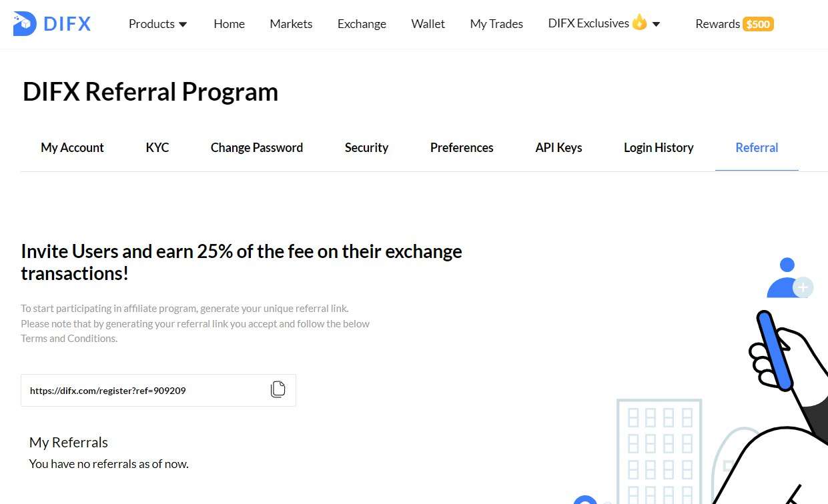The height and width of the screenshot is (504, 828).
Task: Click the fire icon beside DIFX Exclusives
Action: [639, 23]
